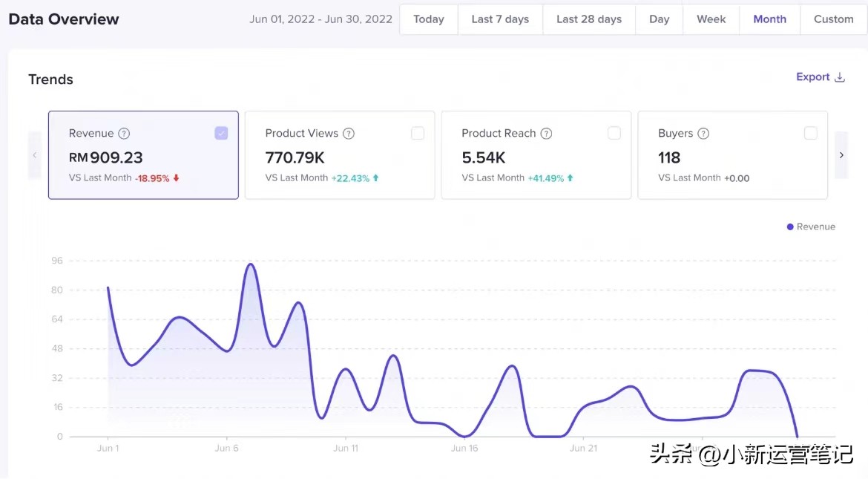
Task: Click the red down-arrow on Revenue trend
Action: pos(177,178)
